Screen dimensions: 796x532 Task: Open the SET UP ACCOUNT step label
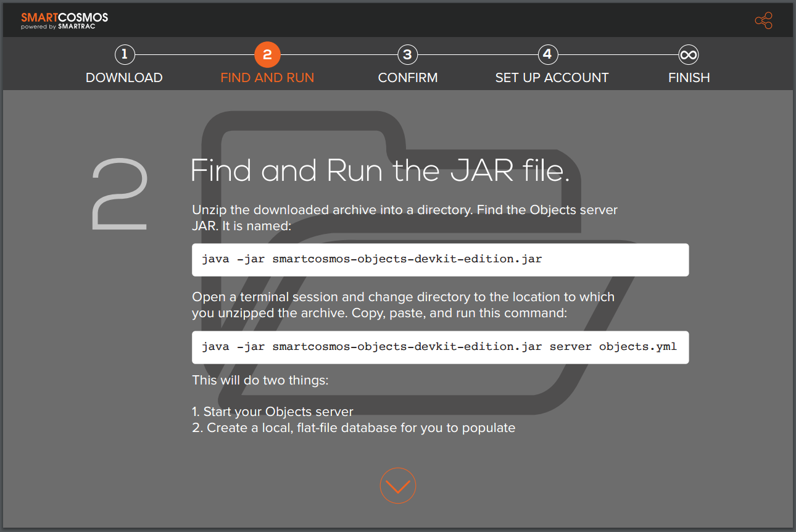tap(552, 78)
